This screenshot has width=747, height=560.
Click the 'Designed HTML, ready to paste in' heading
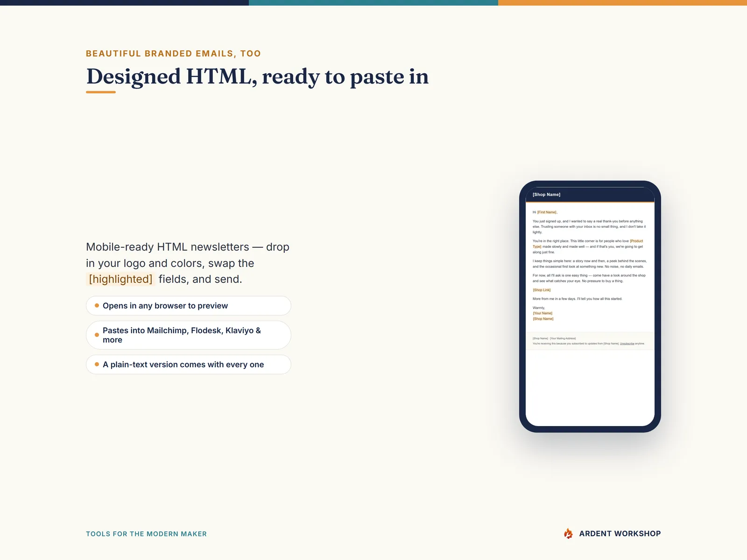pyautogui.click(x=257, y=77)
